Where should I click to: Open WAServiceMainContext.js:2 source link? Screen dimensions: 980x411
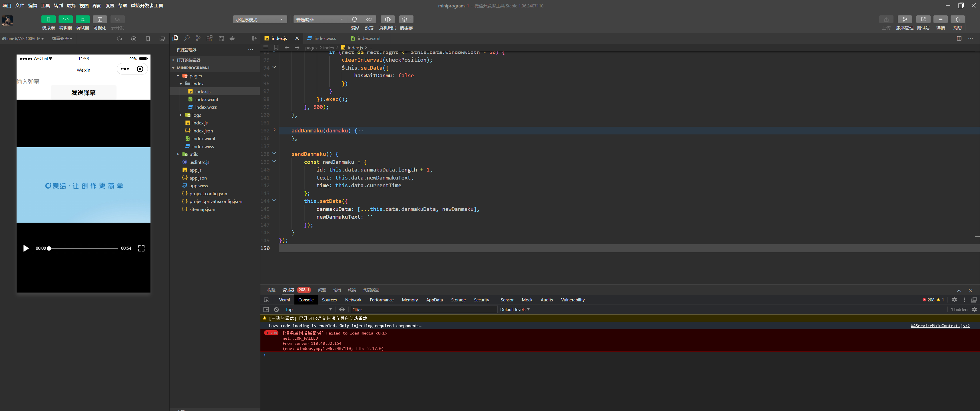(x=940, y=326)
